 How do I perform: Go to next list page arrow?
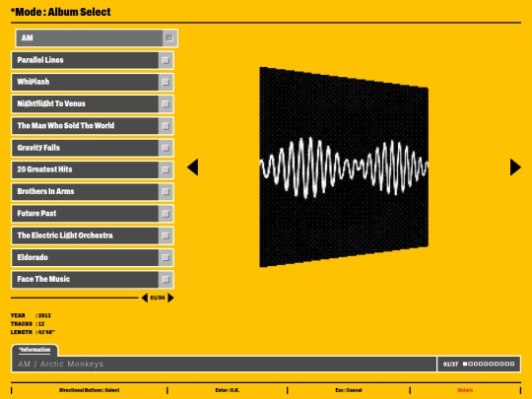point(170,298)
